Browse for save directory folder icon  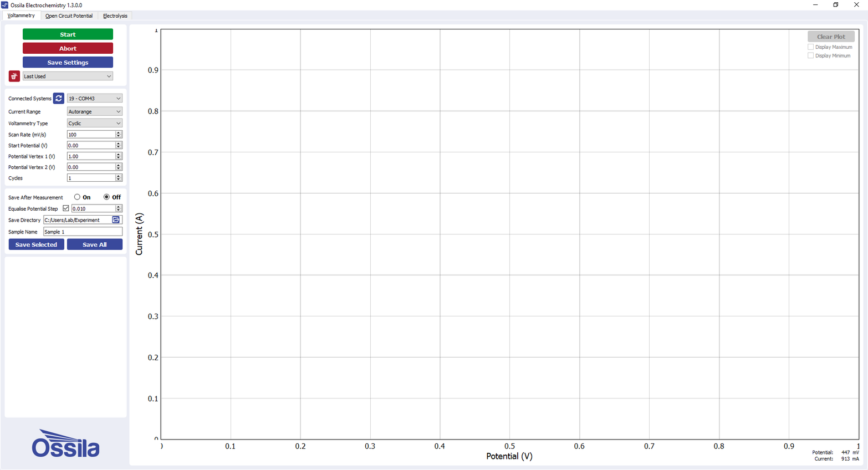(x=116, y=220)
